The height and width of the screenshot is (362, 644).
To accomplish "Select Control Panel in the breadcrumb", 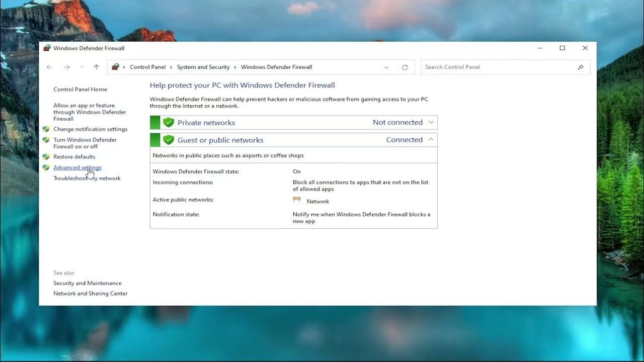I will (148, 67).
